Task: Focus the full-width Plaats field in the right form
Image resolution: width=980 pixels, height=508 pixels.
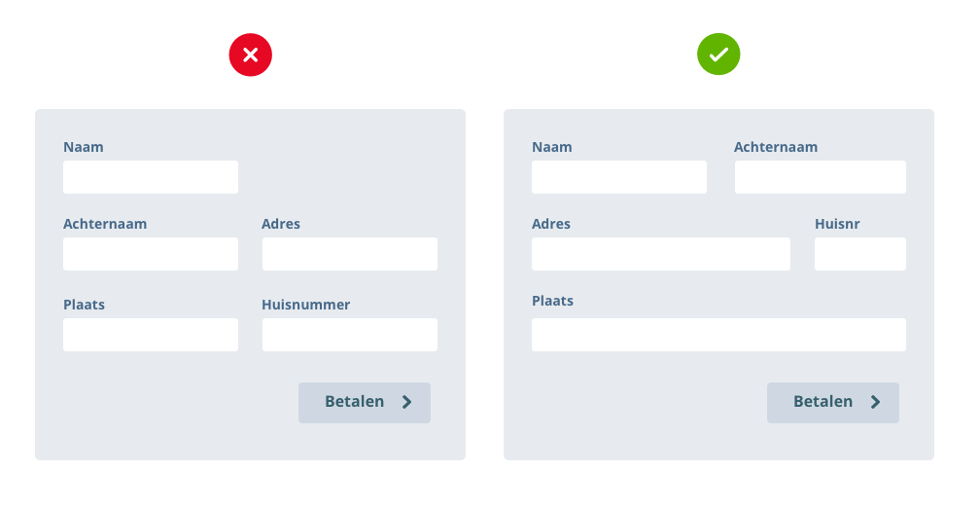Action: 718,335
